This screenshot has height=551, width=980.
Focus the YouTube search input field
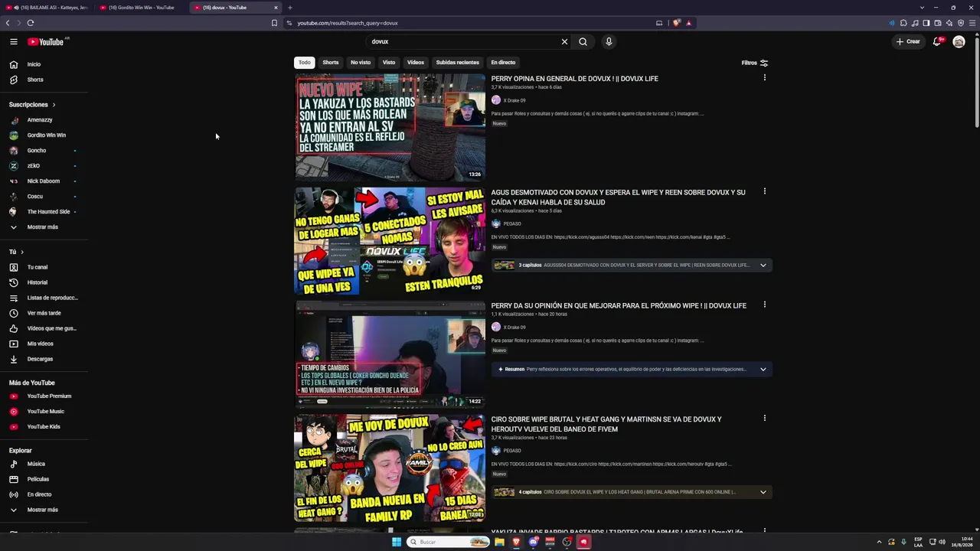pyautogui.click(x=463, y=41)
